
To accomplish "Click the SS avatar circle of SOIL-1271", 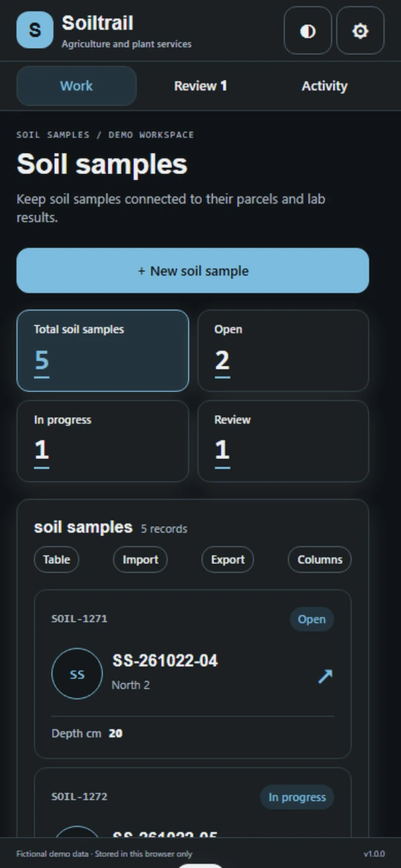I will coord(77,675).
